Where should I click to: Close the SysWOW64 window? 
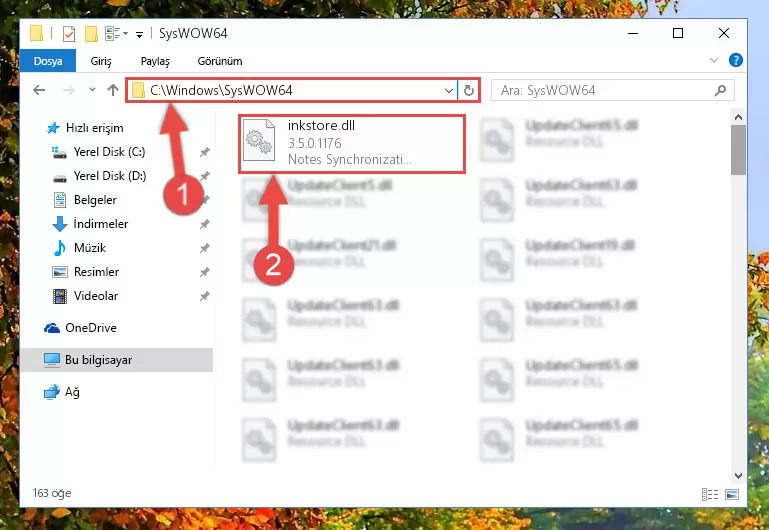(723, 33)
